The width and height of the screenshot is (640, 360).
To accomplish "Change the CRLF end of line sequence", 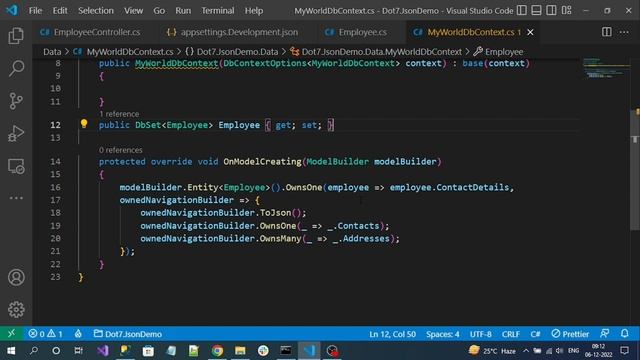I will 511,334.
